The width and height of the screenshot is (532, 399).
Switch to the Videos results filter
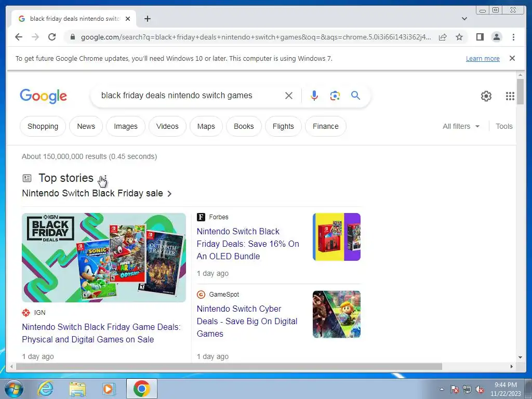click(167, 126)
